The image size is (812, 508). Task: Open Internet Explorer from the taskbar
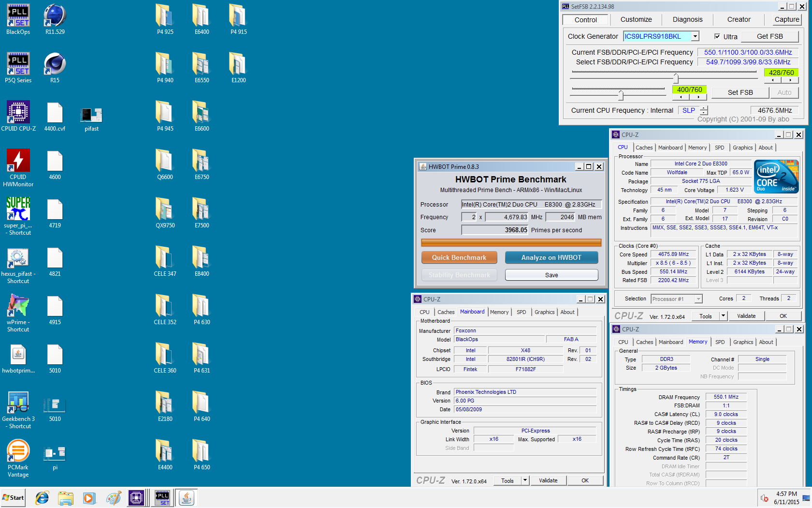click(x=42, y=498)
